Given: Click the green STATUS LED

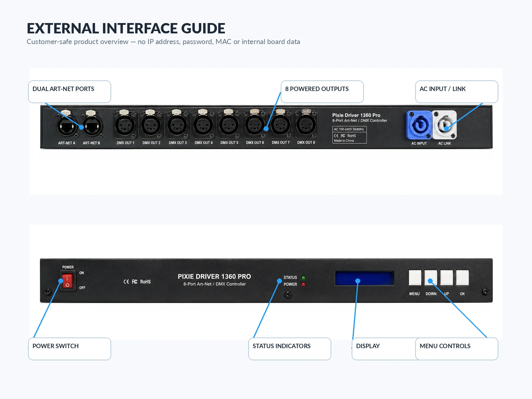Looking at the screenshot, I should click(303, 278).
